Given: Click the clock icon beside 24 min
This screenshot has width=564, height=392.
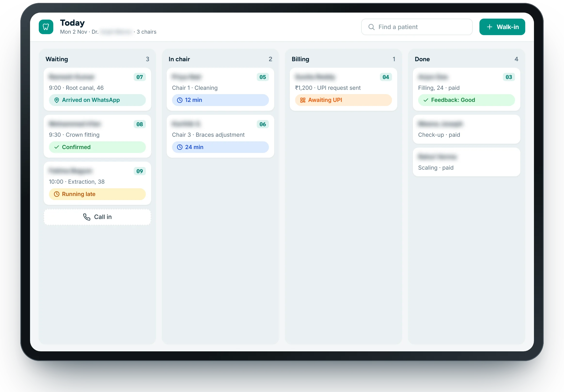Looking at the screenshot, I should [180, 147].
